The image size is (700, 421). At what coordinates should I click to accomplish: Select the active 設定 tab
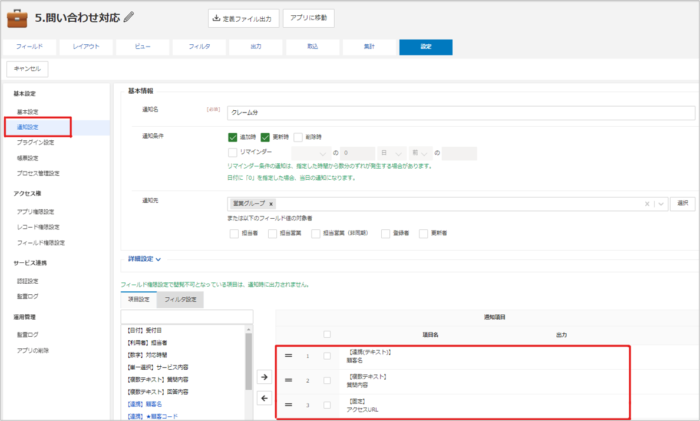pos(426,47)
